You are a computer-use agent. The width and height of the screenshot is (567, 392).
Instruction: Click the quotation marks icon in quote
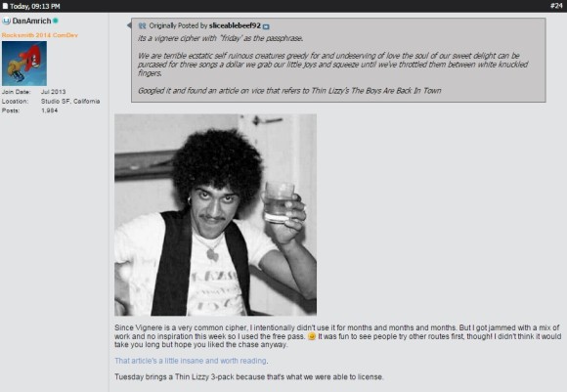coord(142,25)
